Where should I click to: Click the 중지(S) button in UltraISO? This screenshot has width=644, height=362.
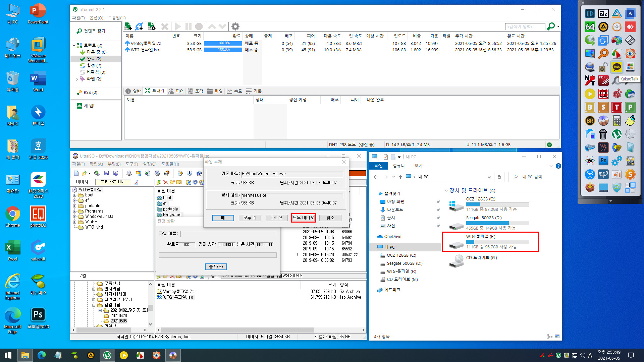pos(216,266)
